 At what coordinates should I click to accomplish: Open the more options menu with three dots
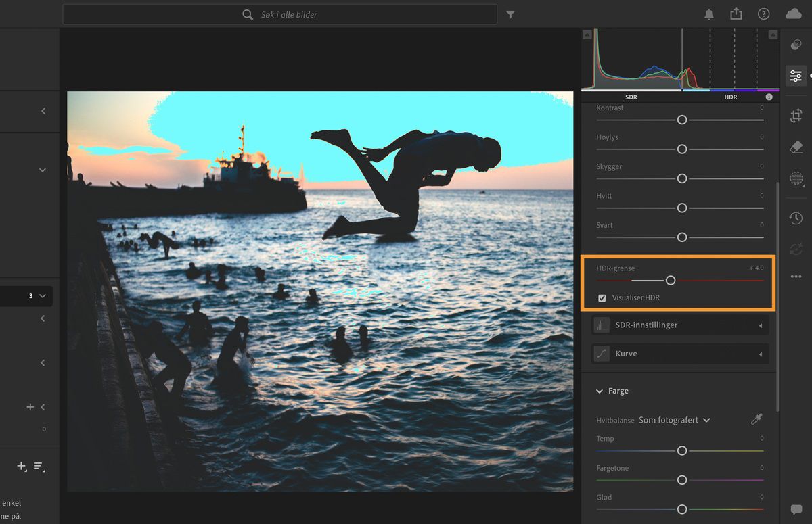(796, 276)
